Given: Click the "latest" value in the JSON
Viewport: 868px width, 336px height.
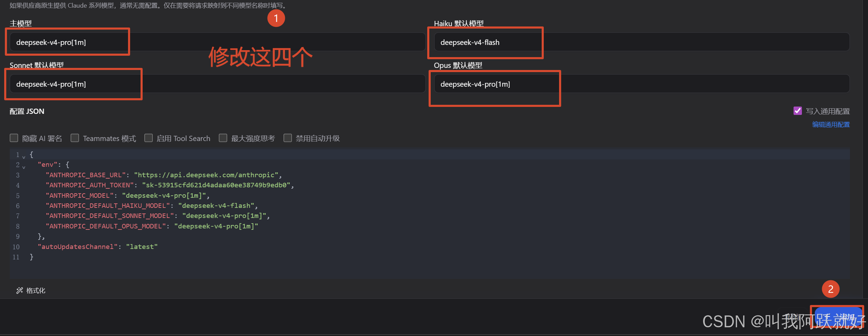Looking at the screenshot, I should coord(142,247).
